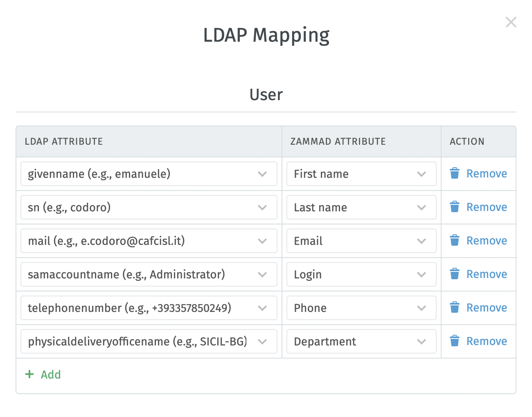Click Remove on the Phone mapping row
The image size is (532, 417).
pos(487,307)
